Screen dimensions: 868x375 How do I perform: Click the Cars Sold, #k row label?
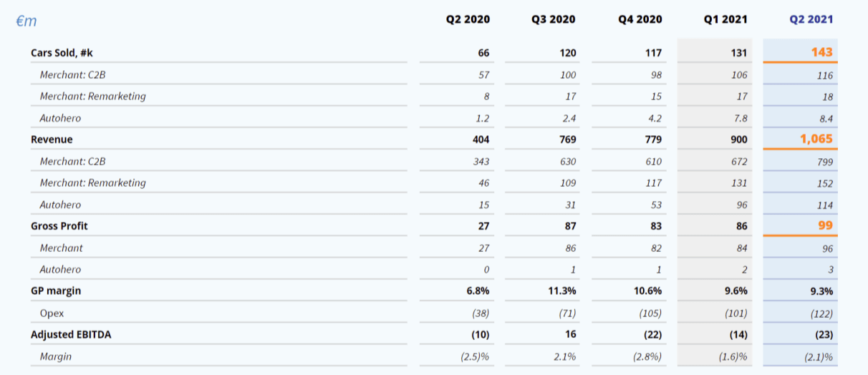[62, 53]
